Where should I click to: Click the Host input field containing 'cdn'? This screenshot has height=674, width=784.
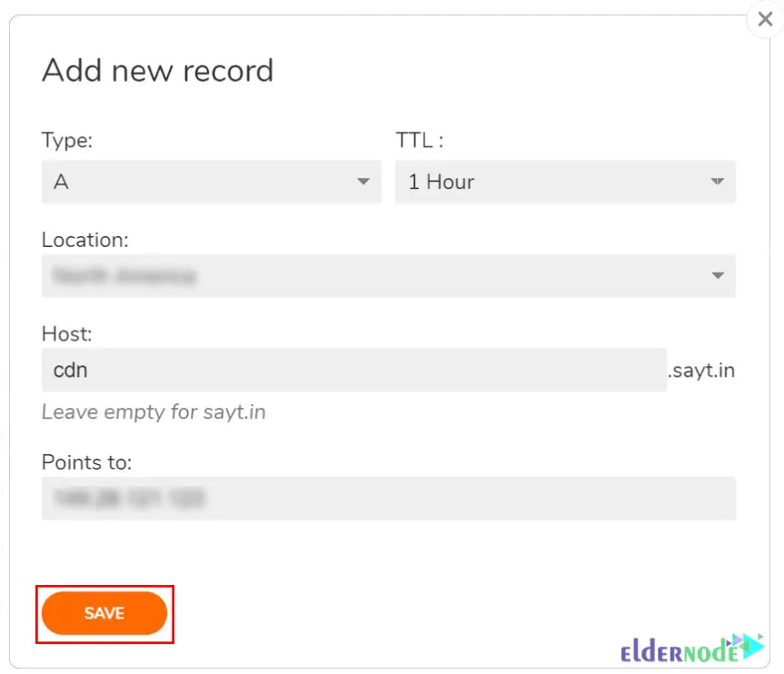(x=354, y=370)
